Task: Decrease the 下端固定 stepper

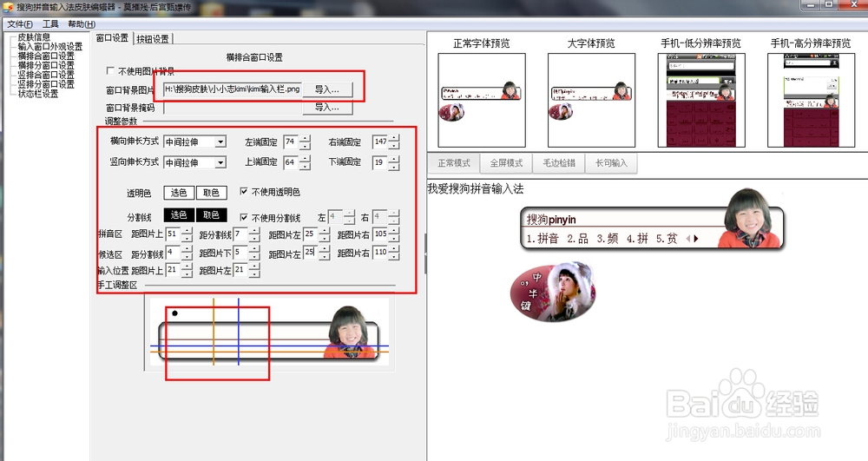Action: pyautogui.click(x=394, y=167)
